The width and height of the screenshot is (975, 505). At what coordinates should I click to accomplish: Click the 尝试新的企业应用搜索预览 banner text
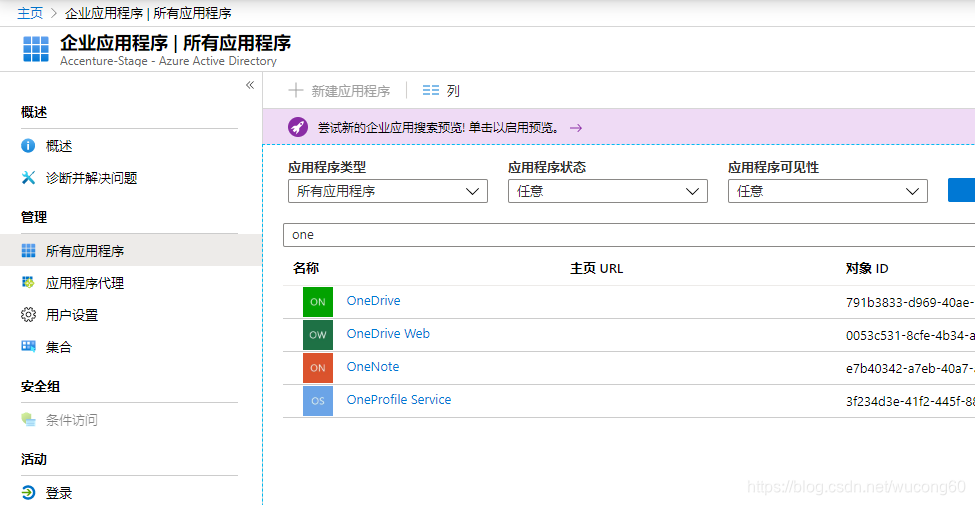tap(438, 127)
